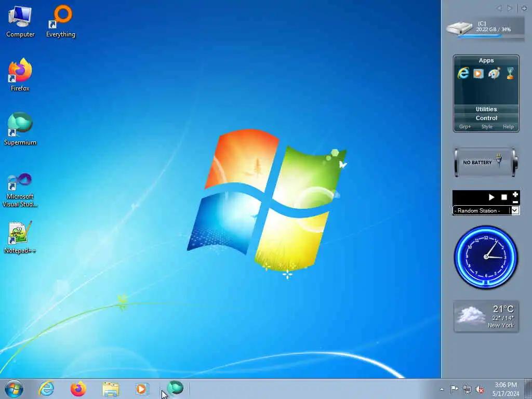Screen dimensions: 532x399
Task: Click the C: drive gadget icon
Action: click(459, 28)
